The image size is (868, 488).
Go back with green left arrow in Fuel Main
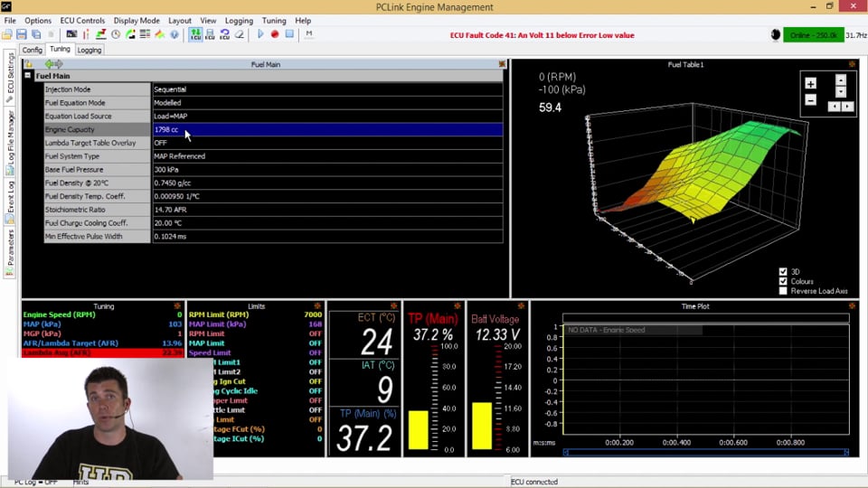tap(49, 64)
